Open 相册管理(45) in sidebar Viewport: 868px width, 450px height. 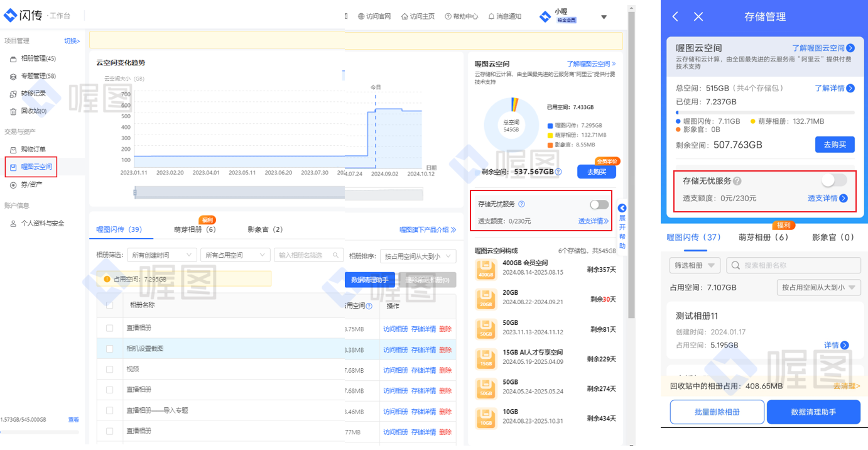point(38,58)
